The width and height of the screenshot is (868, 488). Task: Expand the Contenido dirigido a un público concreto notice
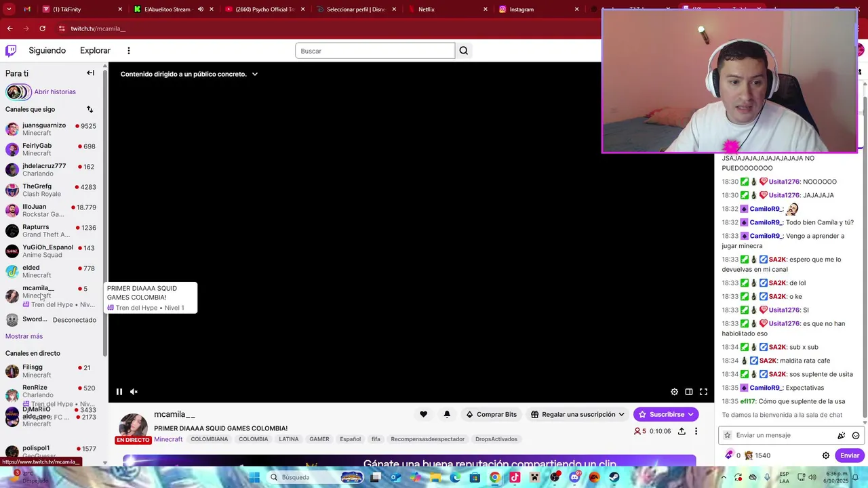[189, 74]
